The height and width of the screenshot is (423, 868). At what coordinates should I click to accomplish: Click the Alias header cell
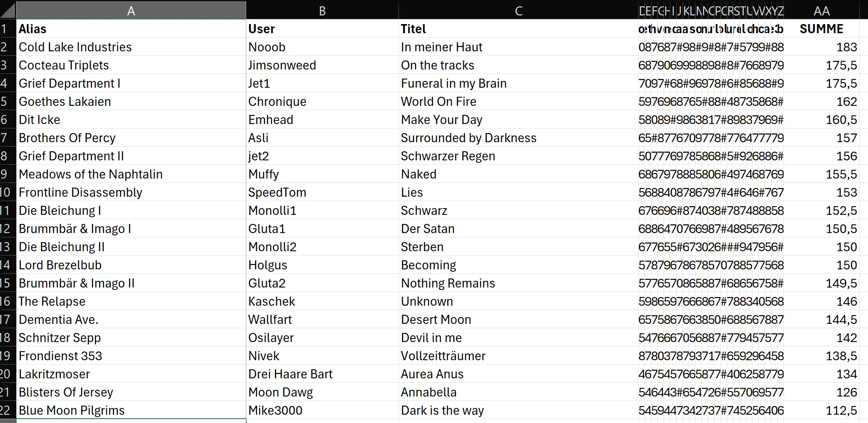(131, 28)
